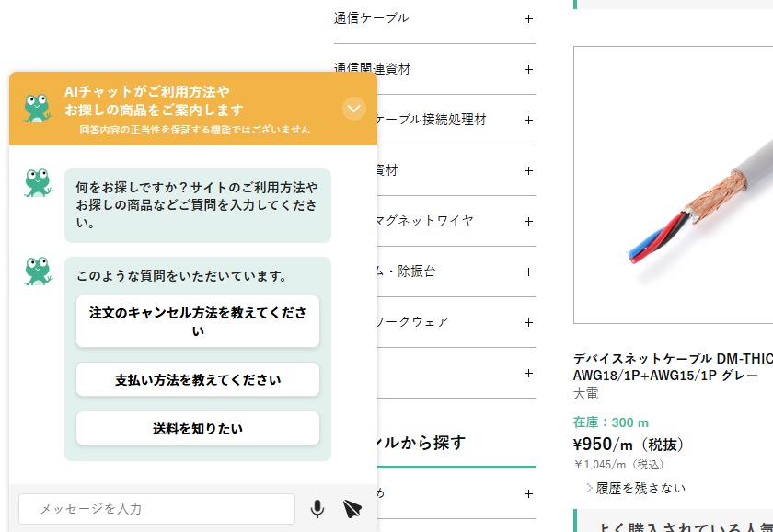
Task: Expand the 通信ケーブル category with its plus
Action: coord(528,18)
